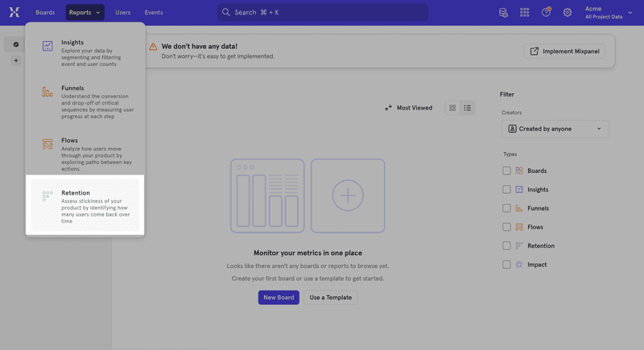Image resolution: width=644 pixels, height=350 pixels.
Task: Click the Use a Template button
Action: point(331,298)
